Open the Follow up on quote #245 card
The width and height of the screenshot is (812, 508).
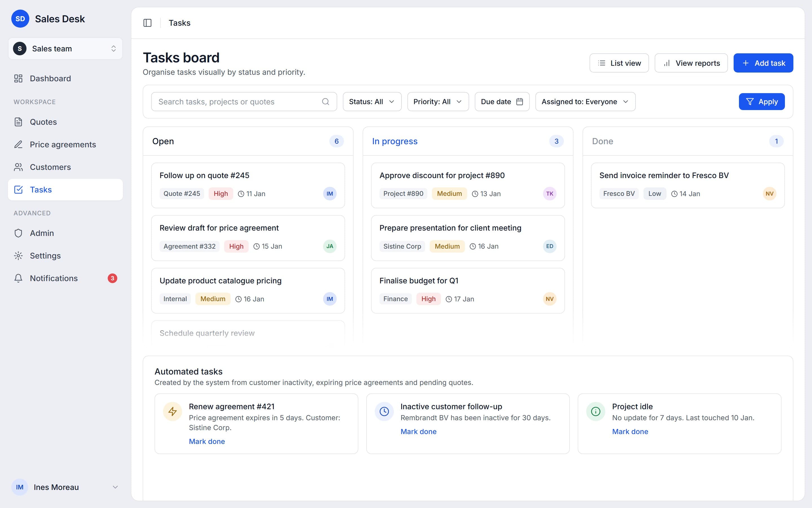click(x=248, y=185)
